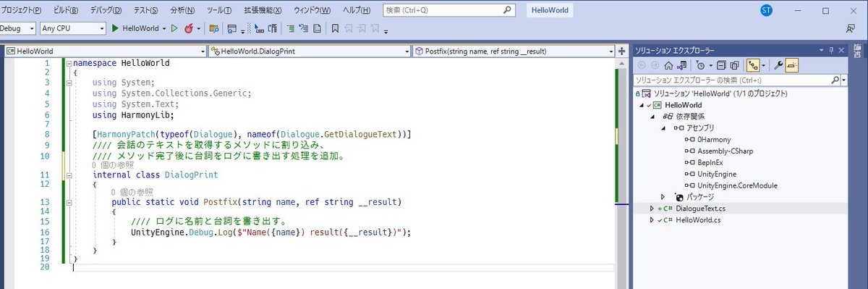Open the ウィンドウ(W) menu
The width and height of the screenshot is (868, 289).
pyautogui.click(x=312, y=10)
